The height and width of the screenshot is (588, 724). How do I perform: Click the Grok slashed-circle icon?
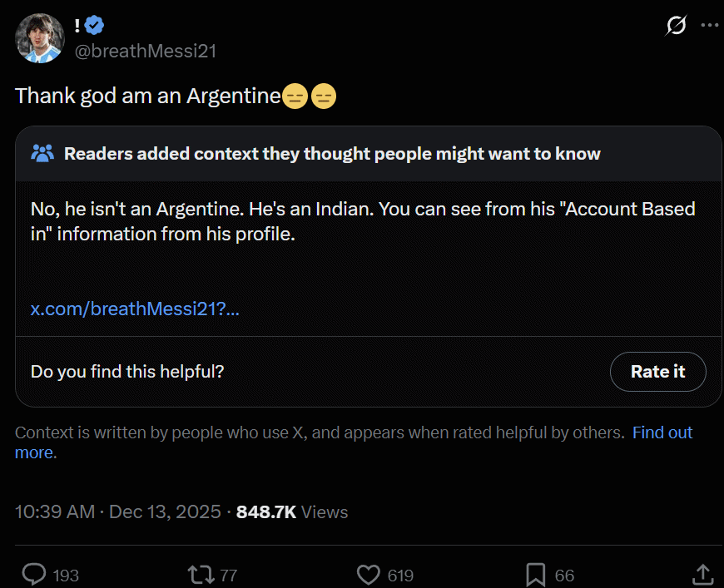click(x=676, y=26)
